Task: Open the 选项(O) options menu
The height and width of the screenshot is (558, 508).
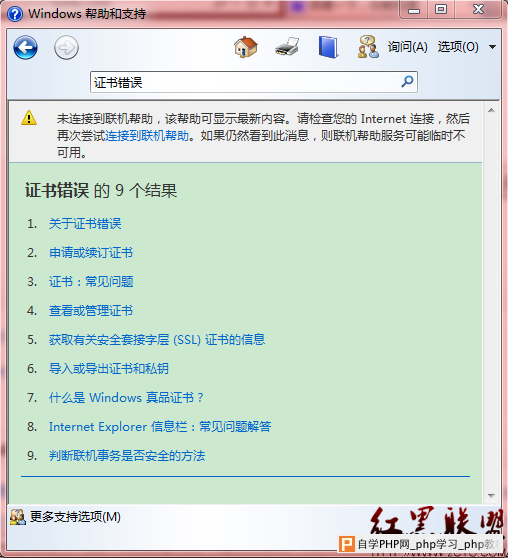Action: tap(458, 47)
